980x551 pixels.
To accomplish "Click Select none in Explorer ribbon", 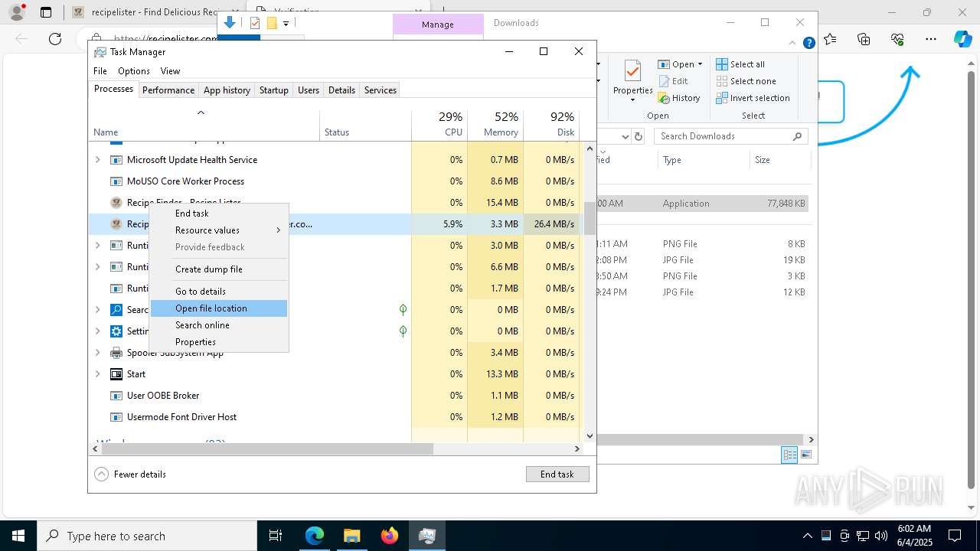I will [x=746, y=81].
